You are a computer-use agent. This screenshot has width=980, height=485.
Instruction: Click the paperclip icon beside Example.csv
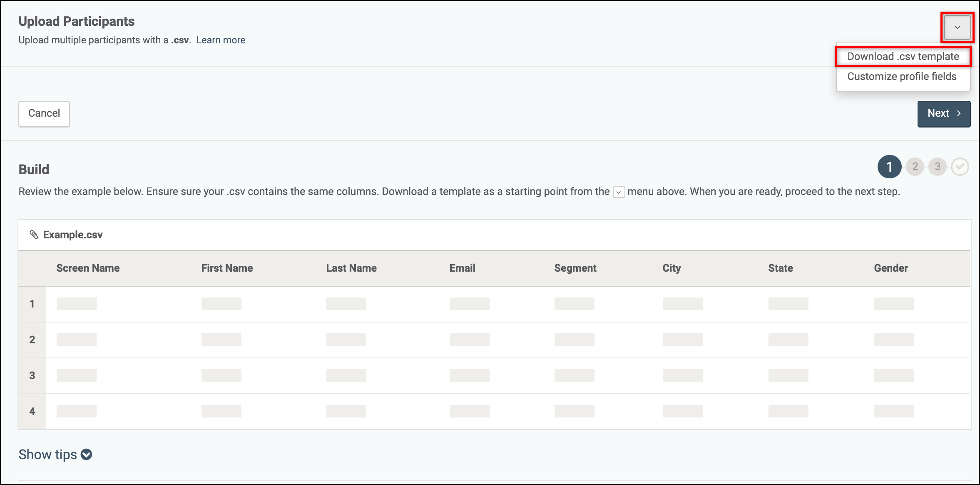[34, 235]
